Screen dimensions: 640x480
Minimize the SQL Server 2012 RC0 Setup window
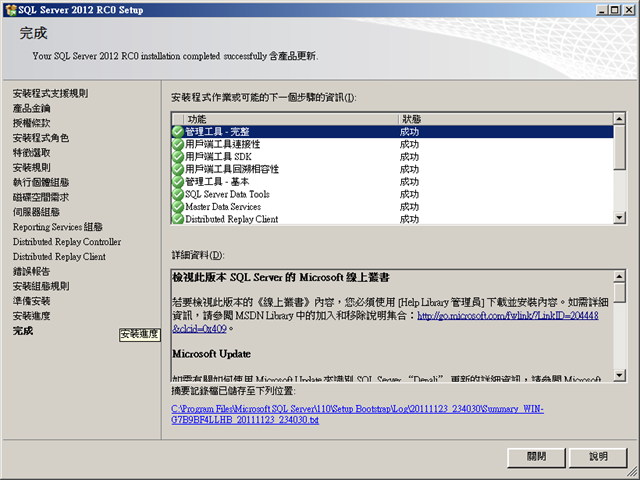[602, 10]
